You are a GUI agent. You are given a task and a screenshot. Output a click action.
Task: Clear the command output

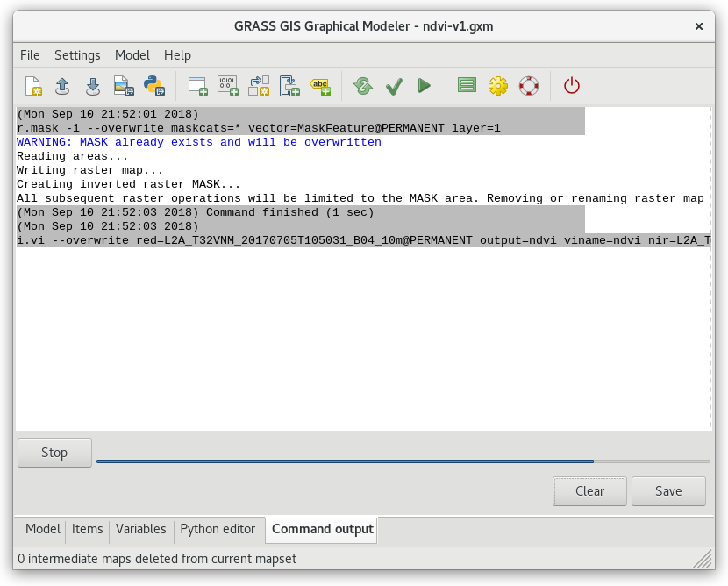[x=589, y=491]
